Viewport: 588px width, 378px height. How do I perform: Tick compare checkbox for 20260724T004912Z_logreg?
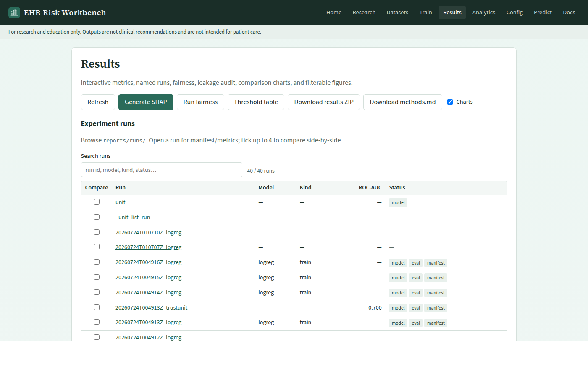[x=97, y=337]
